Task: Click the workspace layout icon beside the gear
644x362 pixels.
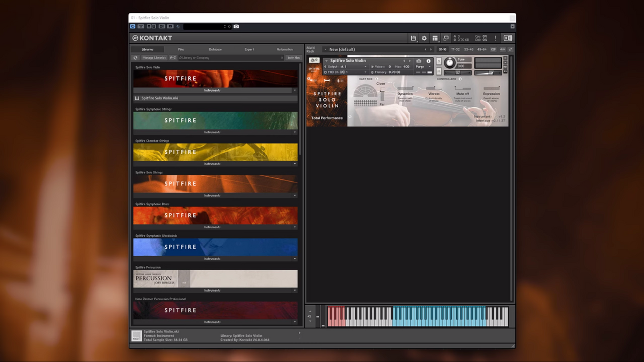Action: coord(435,38)
